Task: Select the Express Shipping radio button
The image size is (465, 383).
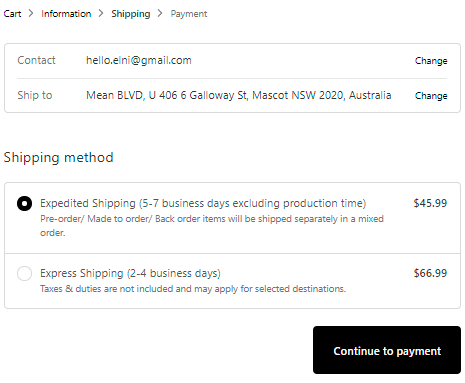Action: coord(24,273)
